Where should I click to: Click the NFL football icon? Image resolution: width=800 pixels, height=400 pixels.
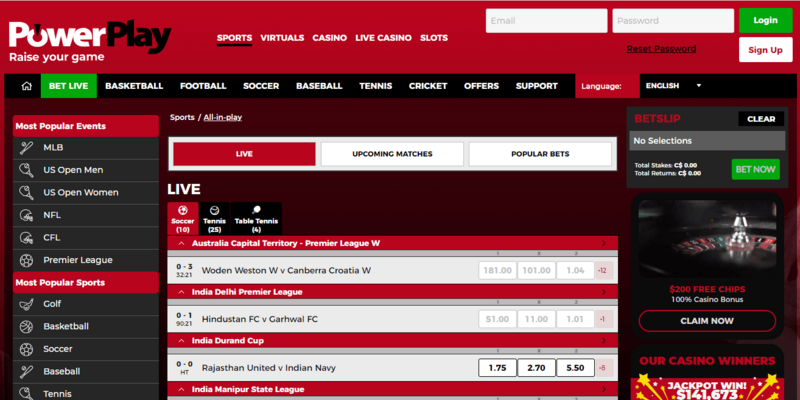pos(26,215)
